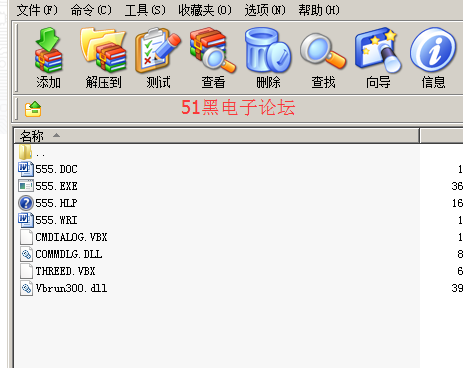Open the Find (查找) magnifier tool
The width and height of the screenshot is (463, 368).
point(323,51)
